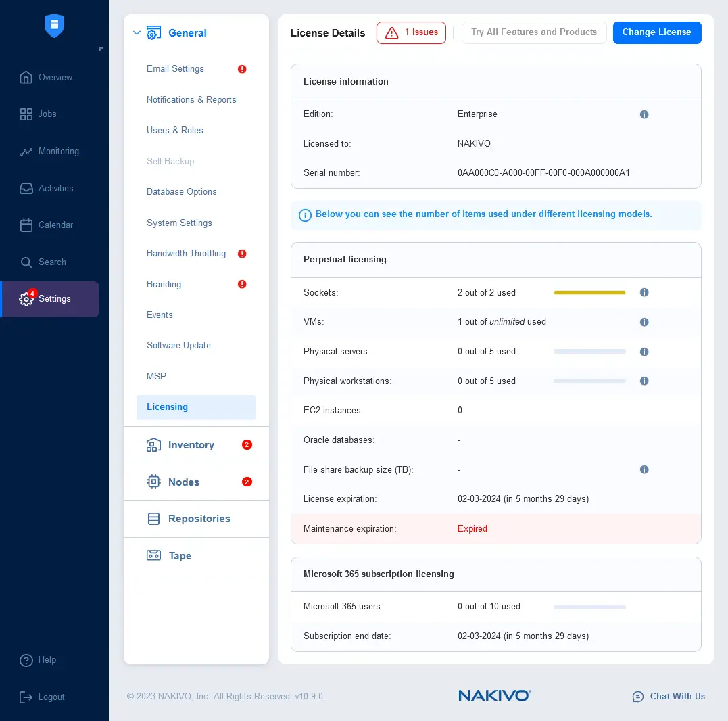This screenshot has height=721, width=728.
Task: Click the Physical workstations info icon
Action: [644, 381]
